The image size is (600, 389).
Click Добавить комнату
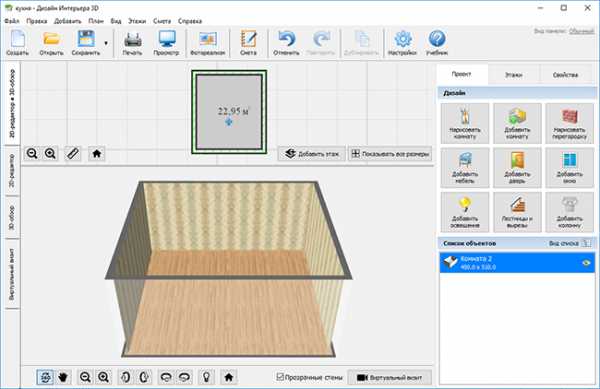coord(517,124)
